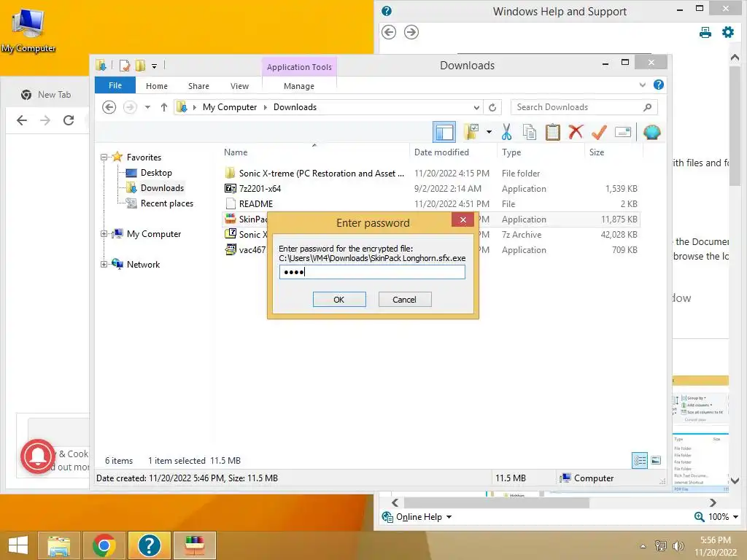Click OK in Enter password dialog
The width and height of the screenshot is (747, 560).
pos(339,300)
